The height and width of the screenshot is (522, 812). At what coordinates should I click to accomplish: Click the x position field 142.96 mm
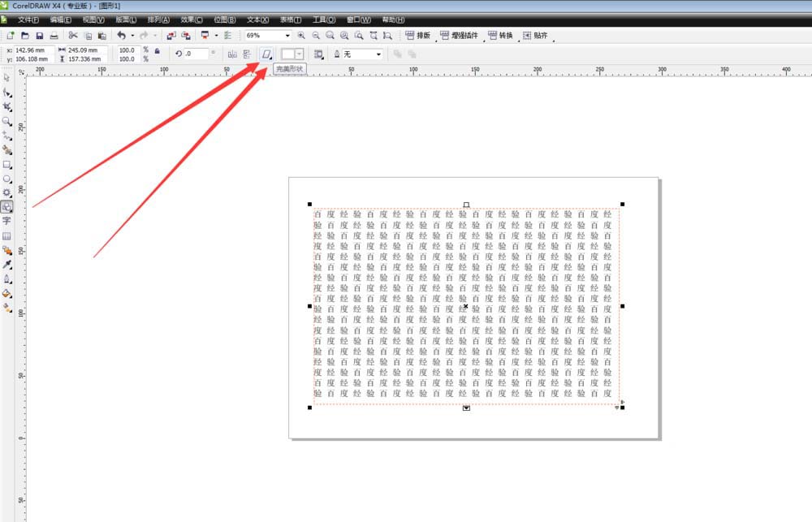click(33, 50)
